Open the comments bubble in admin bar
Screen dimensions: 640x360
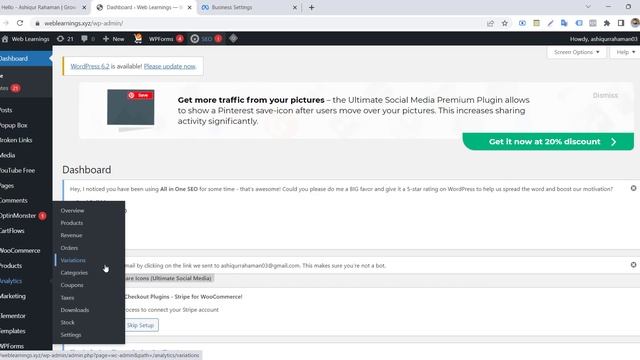tap(88, 39)
